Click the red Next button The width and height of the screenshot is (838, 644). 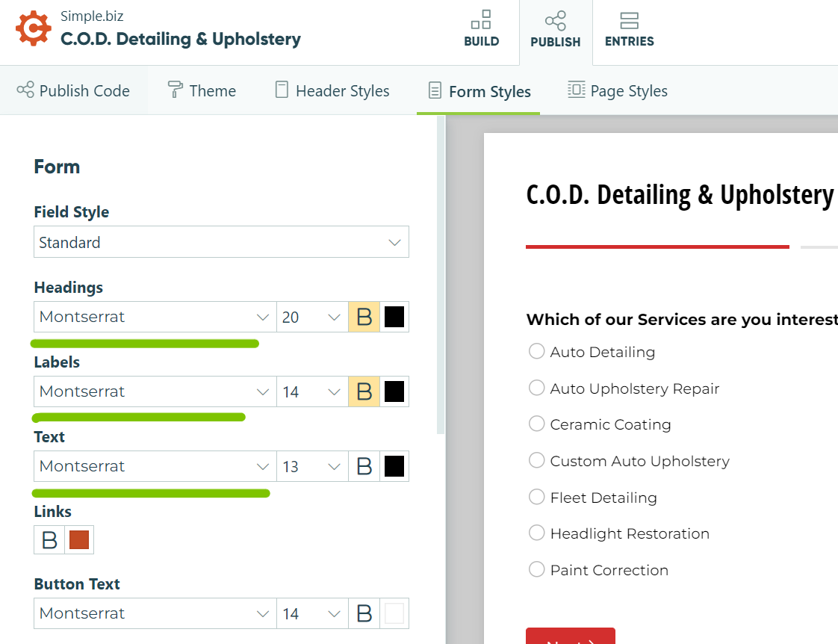pos(571,636)
